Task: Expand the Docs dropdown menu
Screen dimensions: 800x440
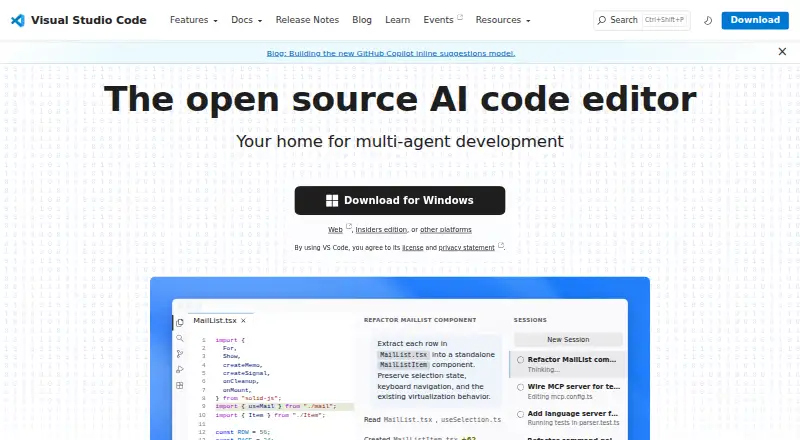Action: [246, 20]
